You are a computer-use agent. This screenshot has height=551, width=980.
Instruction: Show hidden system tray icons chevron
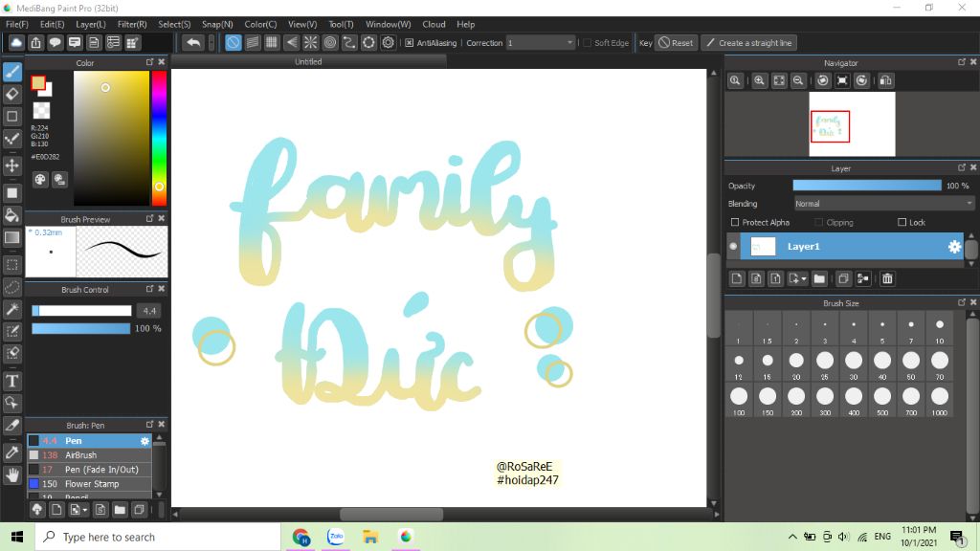(x=791, y=537)
